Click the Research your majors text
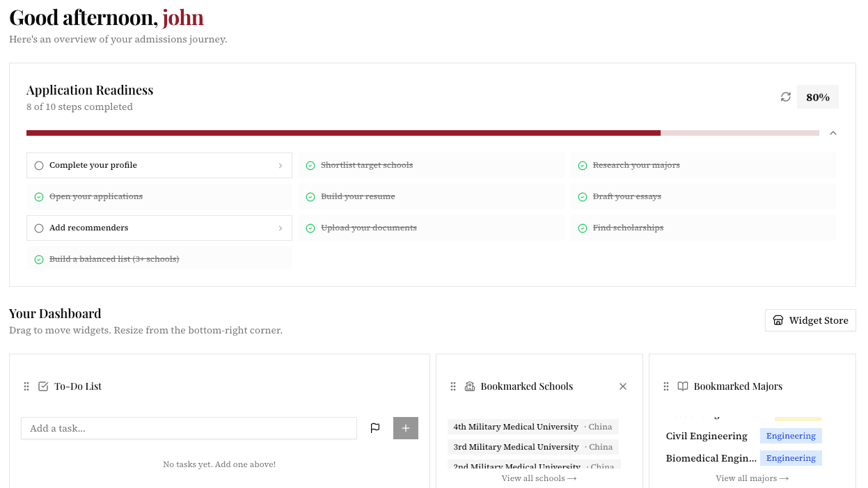 [x=636, y=166]
